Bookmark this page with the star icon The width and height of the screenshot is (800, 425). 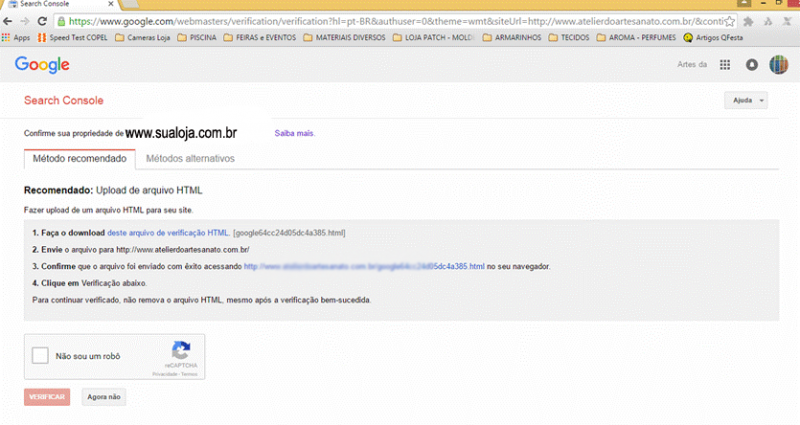(730, 21)
